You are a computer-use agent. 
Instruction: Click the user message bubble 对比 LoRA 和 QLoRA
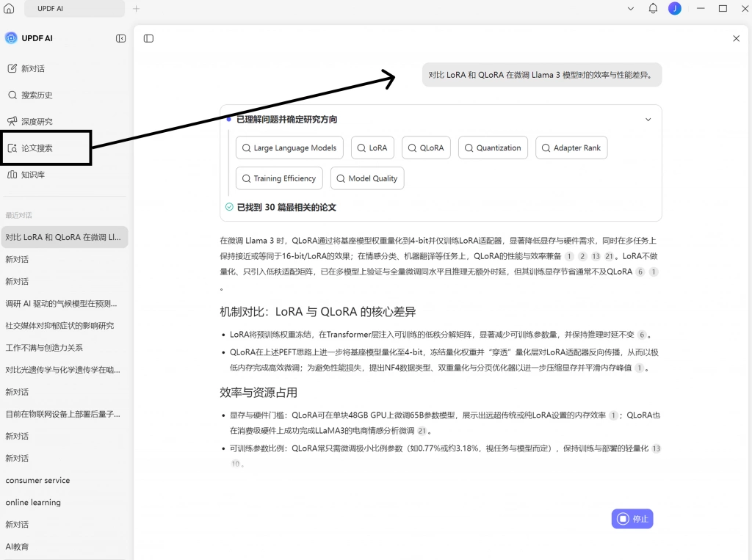point(542,75)
